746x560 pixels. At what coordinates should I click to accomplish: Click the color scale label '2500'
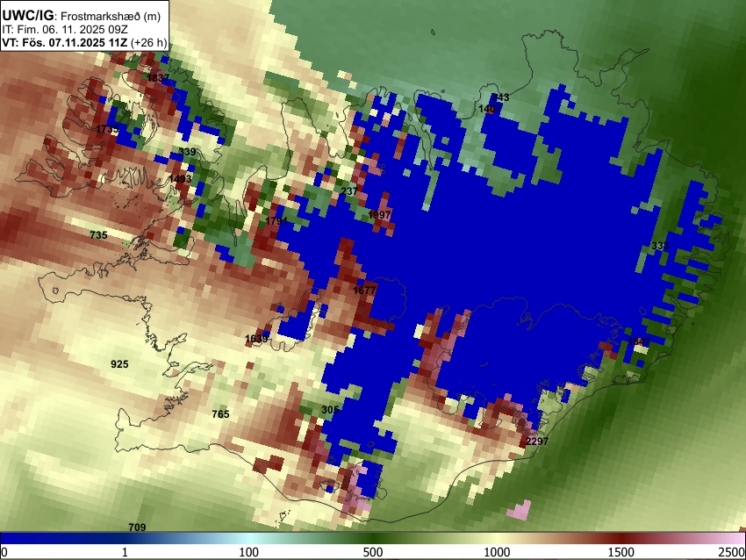point(732,552)
